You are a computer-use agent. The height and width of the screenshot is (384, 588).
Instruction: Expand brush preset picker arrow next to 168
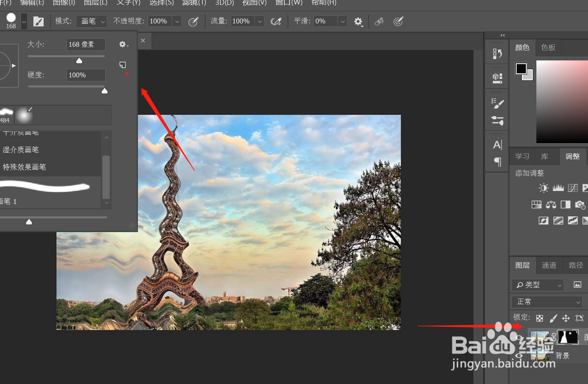click(24, 21)
